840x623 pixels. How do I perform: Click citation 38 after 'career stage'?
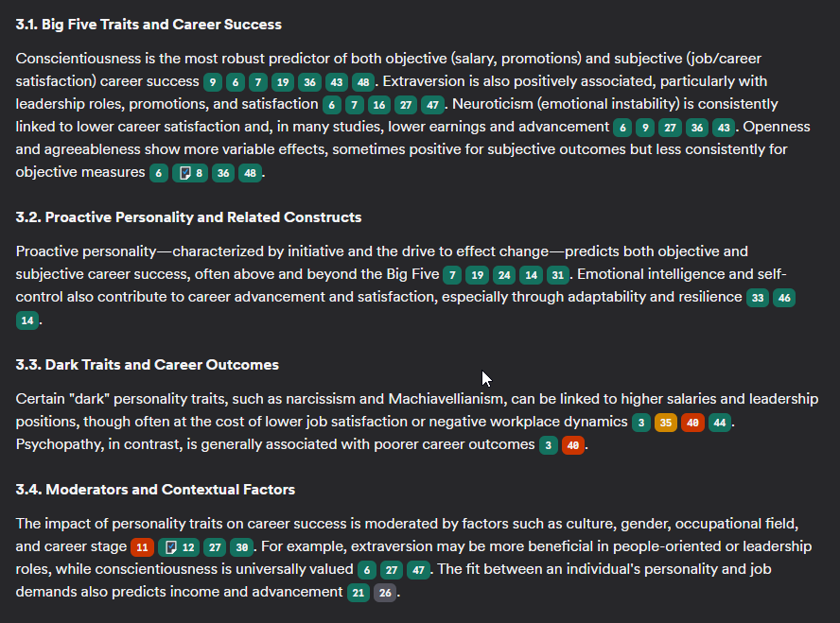(241, 546)
